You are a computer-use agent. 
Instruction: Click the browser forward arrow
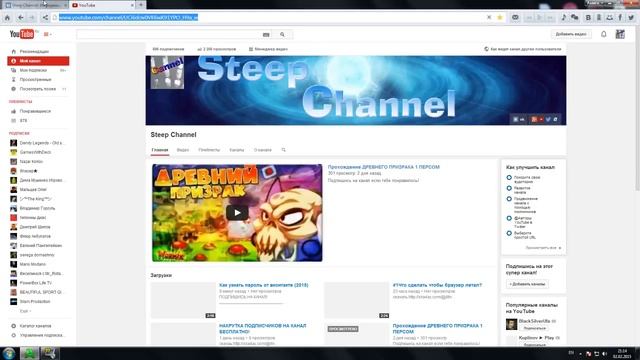32,18
